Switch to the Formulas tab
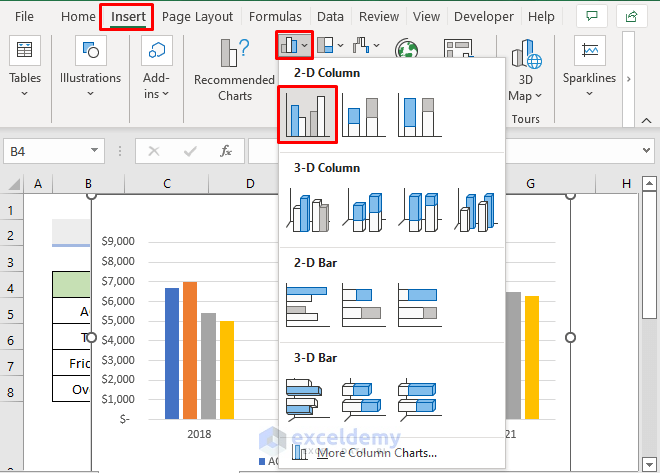This screenshot has height=473, width=660. 275,16
